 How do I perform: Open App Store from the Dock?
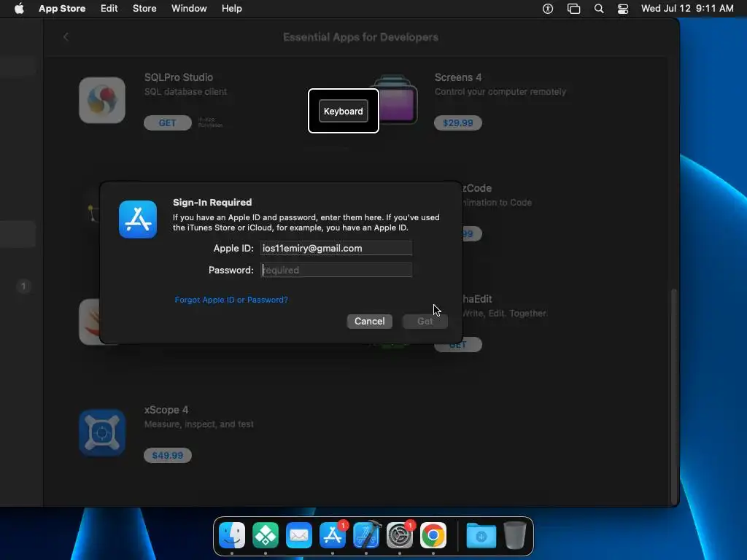[x=333, y=534]
